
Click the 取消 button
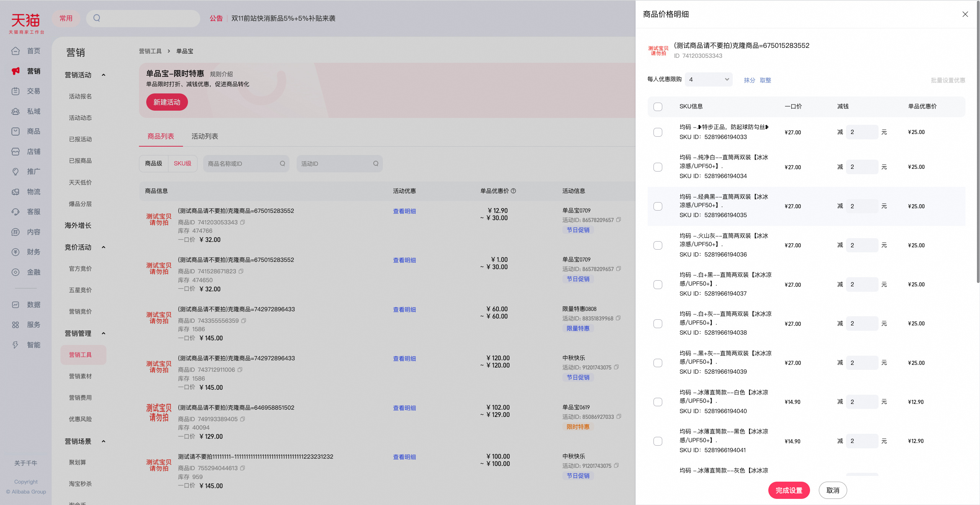[x=833, y=490]
